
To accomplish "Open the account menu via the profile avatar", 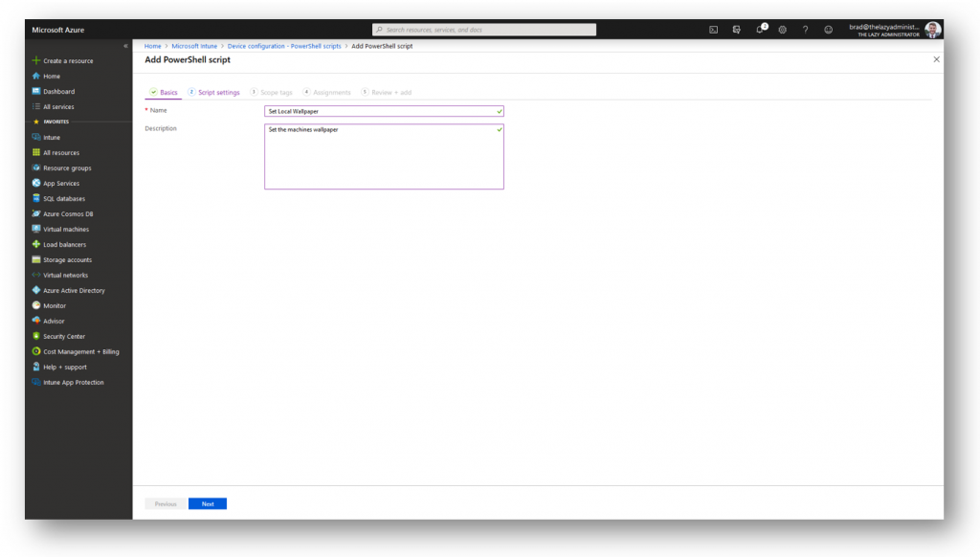I will click(x=933, y=30).
